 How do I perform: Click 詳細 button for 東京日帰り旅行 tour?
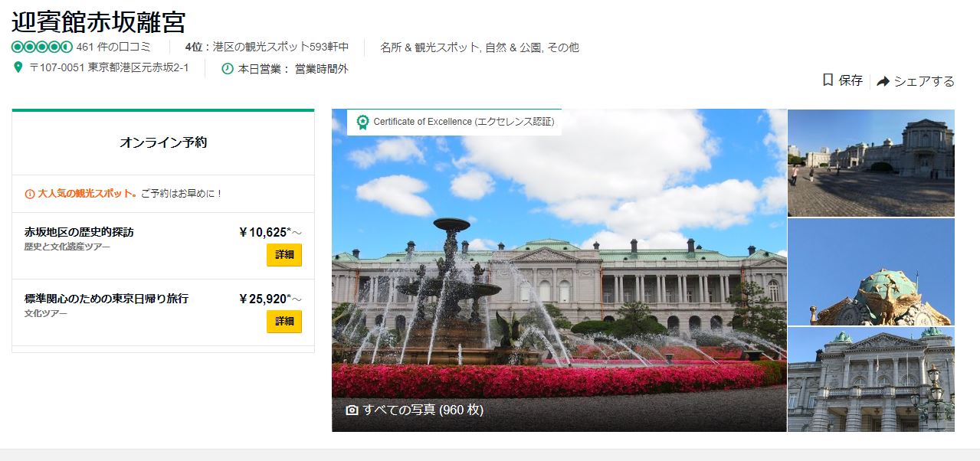(284, 322)
